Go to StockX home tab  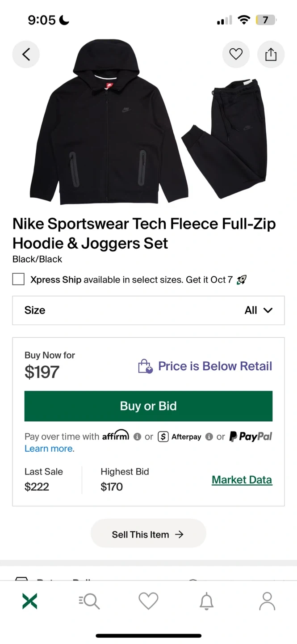(30, 601)
